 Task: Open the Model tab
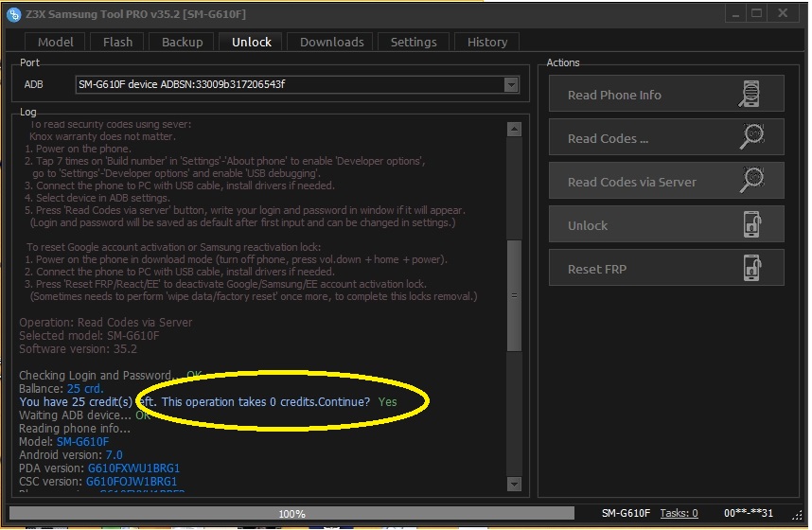(x=56, y=42)
